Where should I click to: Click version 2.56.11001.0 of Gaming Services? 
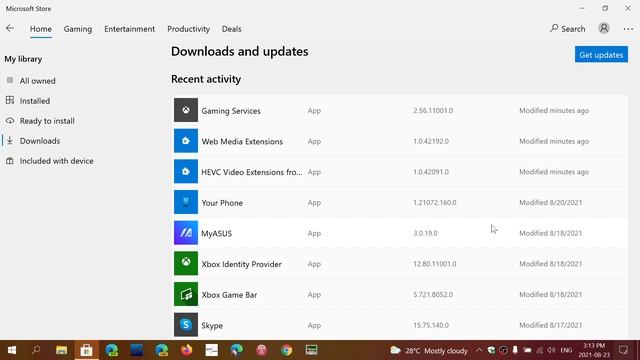pos(433,111)
